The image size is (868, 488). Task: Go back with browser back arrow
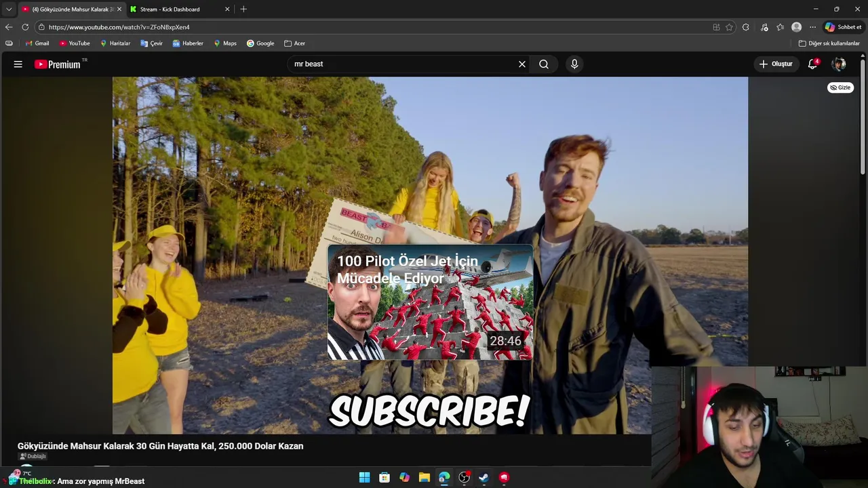click(x=8, y=27)
